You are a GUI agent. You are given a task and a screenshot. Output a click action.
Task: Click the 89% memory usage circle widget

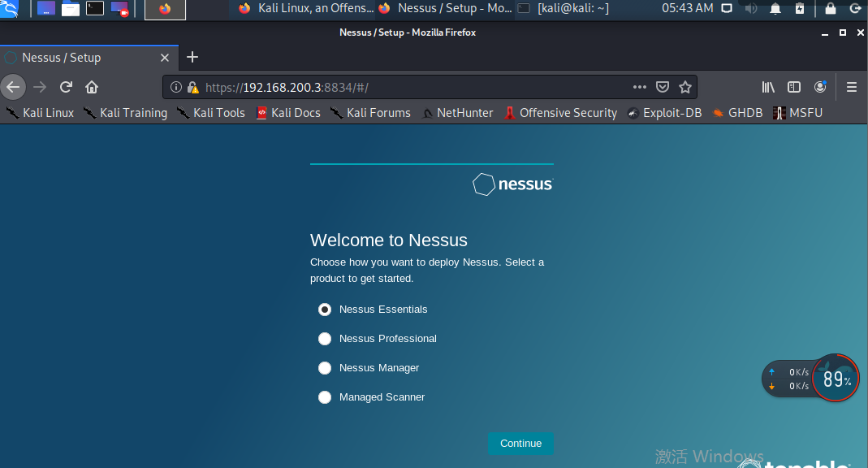(836, 379)
